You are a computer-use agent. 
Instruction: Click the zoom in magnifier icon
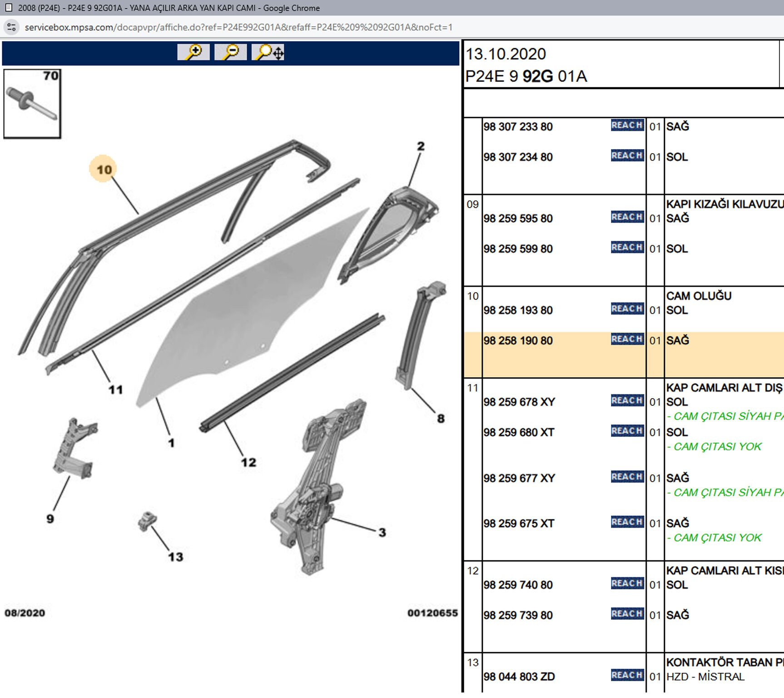click(194, 52)
